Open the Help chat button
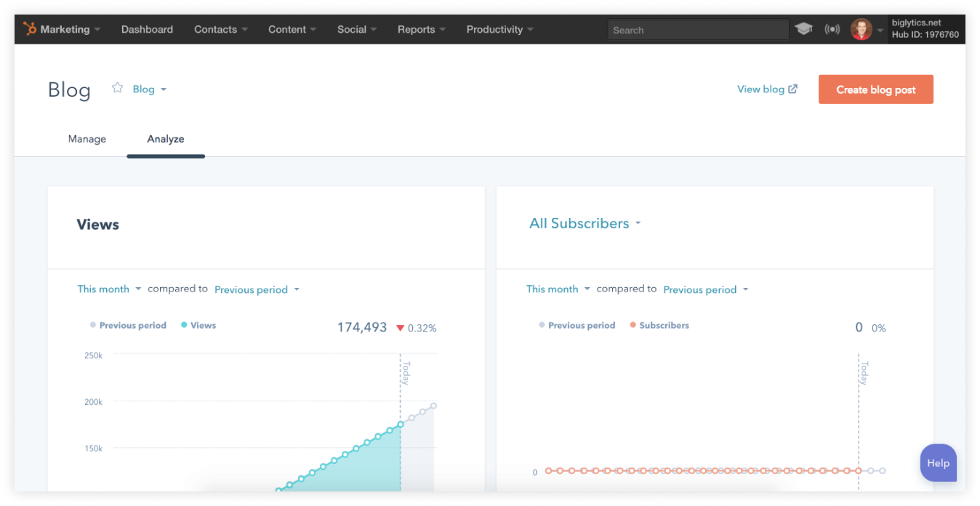The image size is (980, 506). point(938,463)
